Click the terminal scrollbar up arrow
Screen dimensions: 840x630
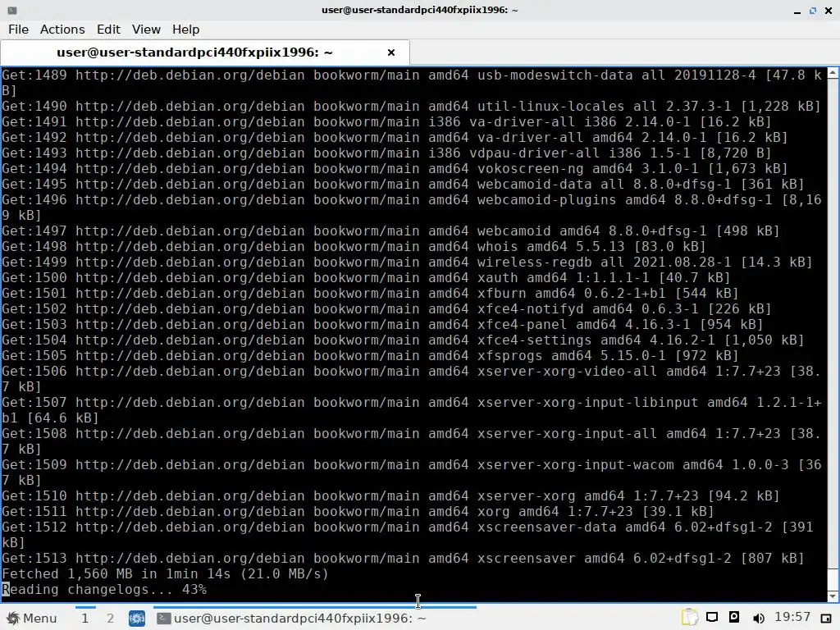click(x=833, y=73)
